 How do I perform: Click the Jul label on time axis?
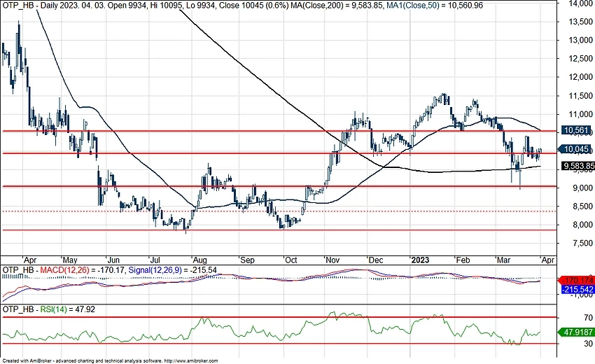coord(155,260)
